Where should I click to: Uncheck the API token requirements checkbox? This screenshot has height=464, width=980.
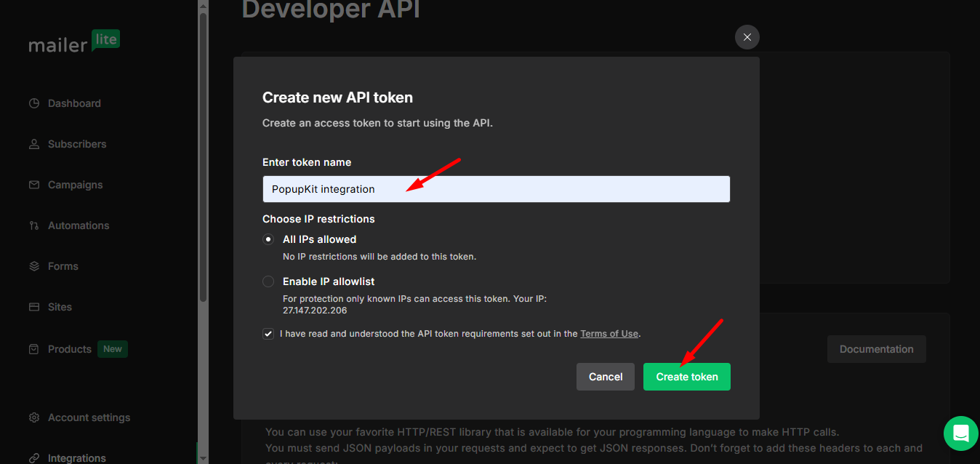269,334
